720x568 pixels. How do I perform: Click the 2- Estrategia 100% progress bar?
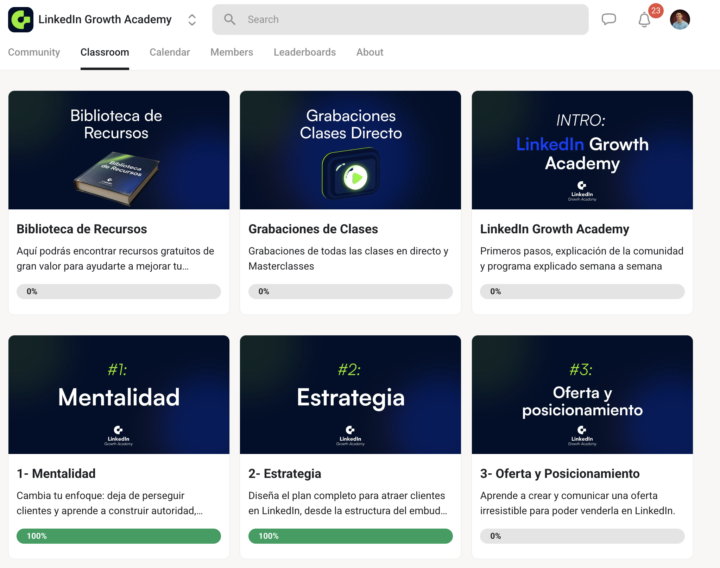click(350, 536)
